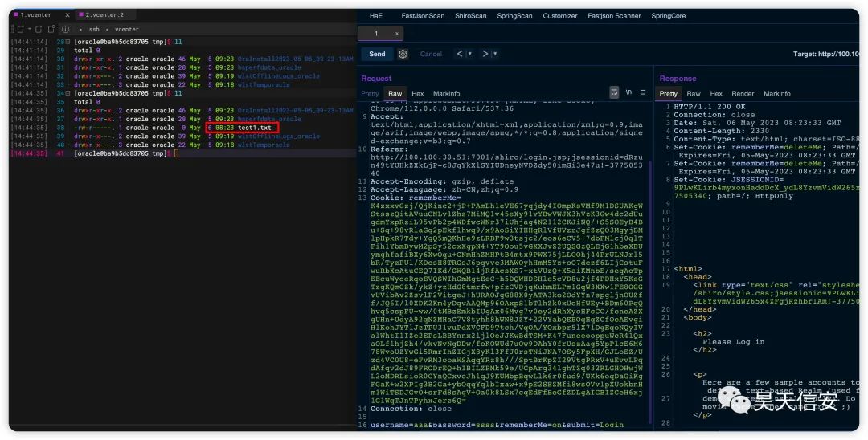Image resolution: width=868 pixels, height=440 pixels.
Task: Switch Request view to Hex
Action: pos(417,93)
